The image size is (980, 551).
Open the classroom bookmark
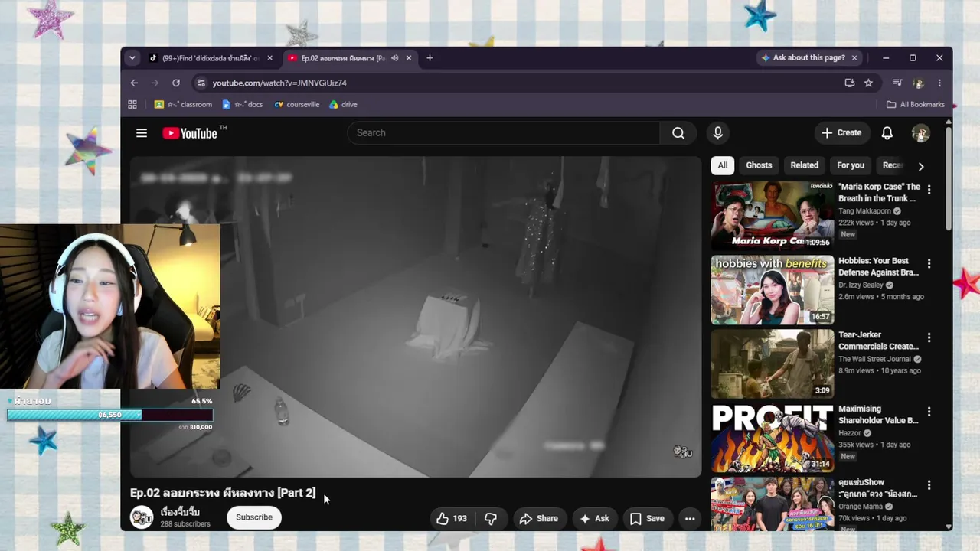pyautogui.click(x=184, y=104)
